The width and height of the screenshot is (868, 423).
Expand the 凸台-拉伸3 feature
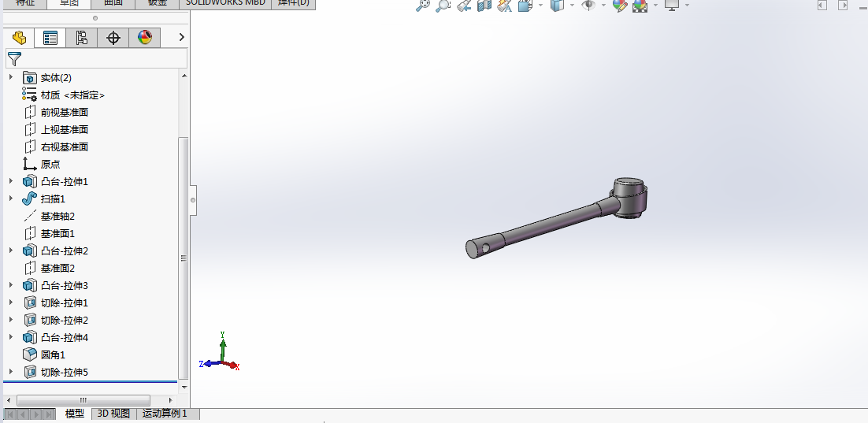[11, 285]
